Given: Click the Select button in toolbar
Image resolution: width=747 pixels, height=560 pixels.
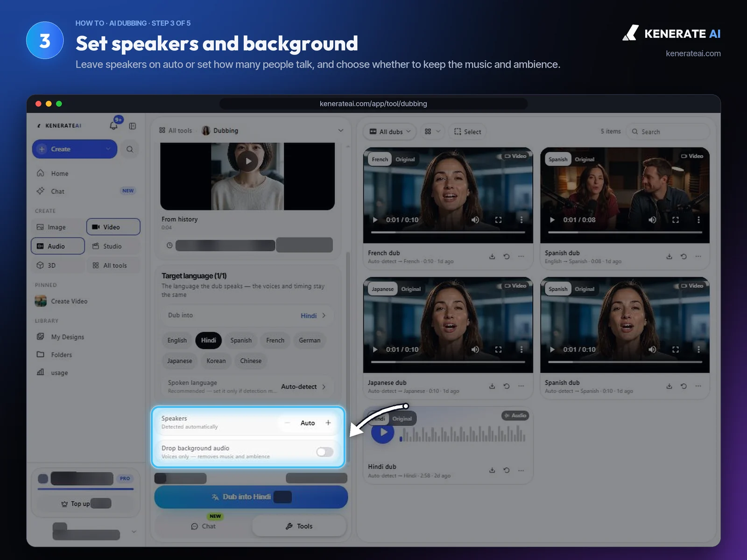Looking at the screenshot, I should [x=467, y=132].
